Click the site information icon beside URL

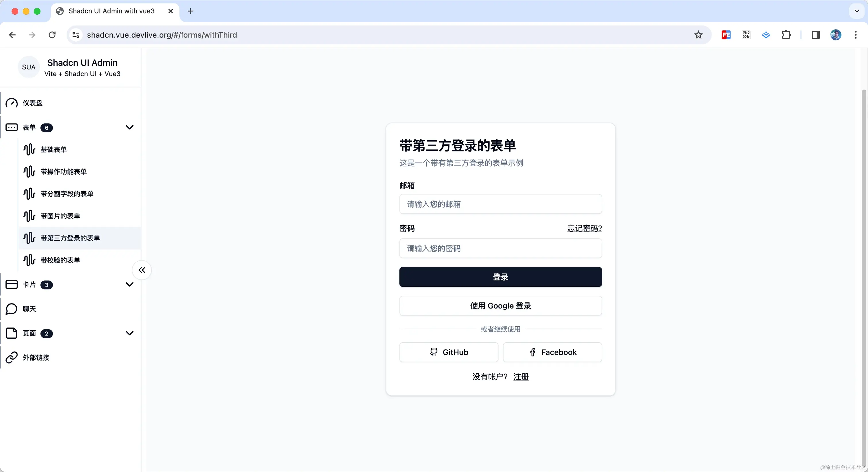click(76, 35)
